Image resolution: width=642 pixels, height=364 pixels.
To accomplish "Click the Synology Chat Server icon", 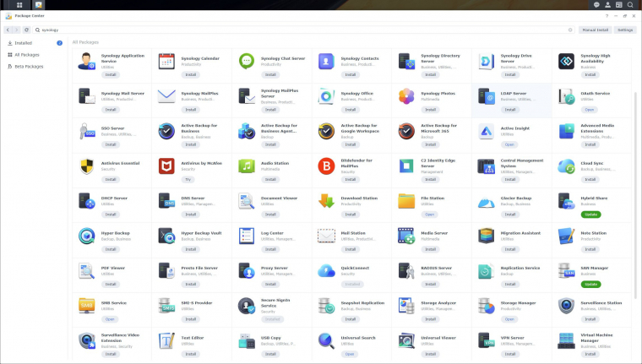I will click(247, 61).
